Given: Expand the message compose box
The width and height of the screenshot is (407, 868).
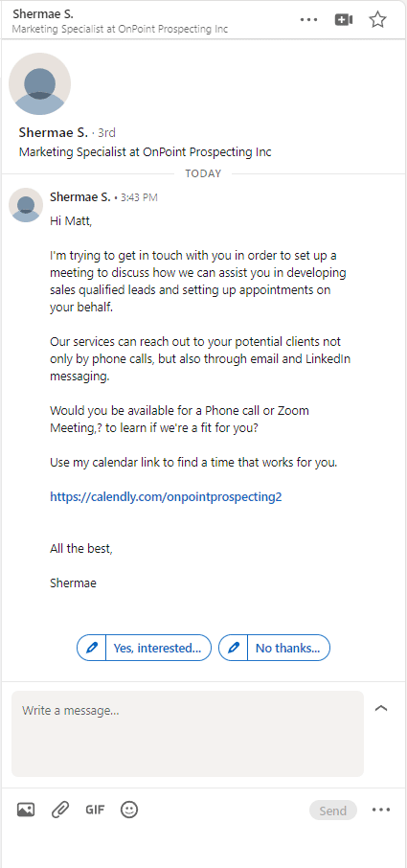Looking at the screenshot, I should [x=381, y=708].
